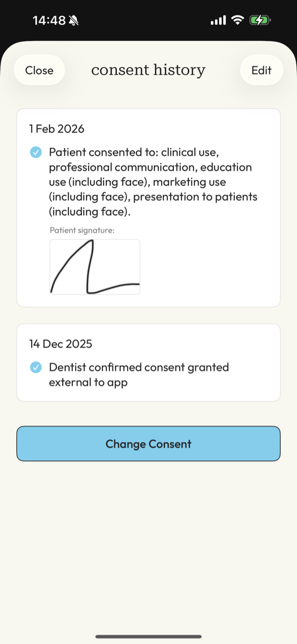Tap the patient signature drawing
Viewport: 297px width, 644px height.
click(95, 267)
